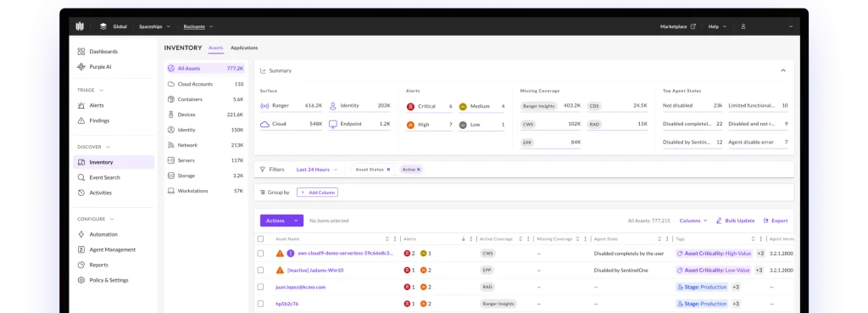Open Purple AI from the sidebar
The width and height of the screenshot is (868, 313).
100,66
